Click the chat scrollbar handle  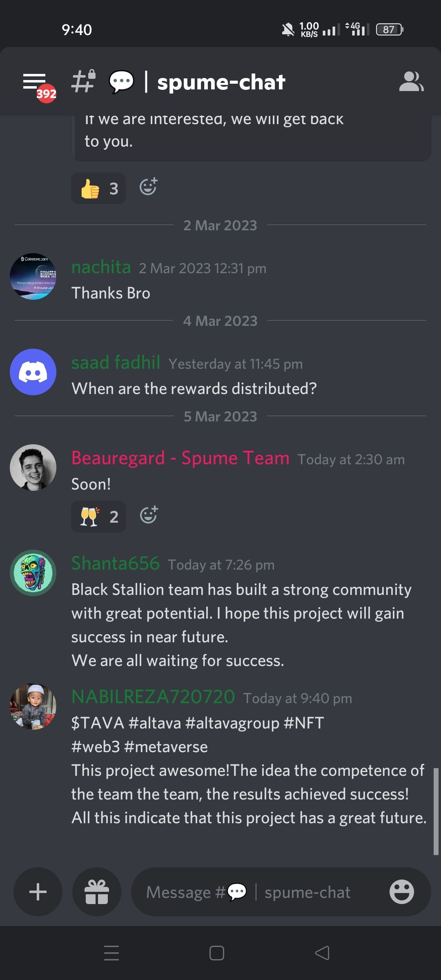click(436, 811)
